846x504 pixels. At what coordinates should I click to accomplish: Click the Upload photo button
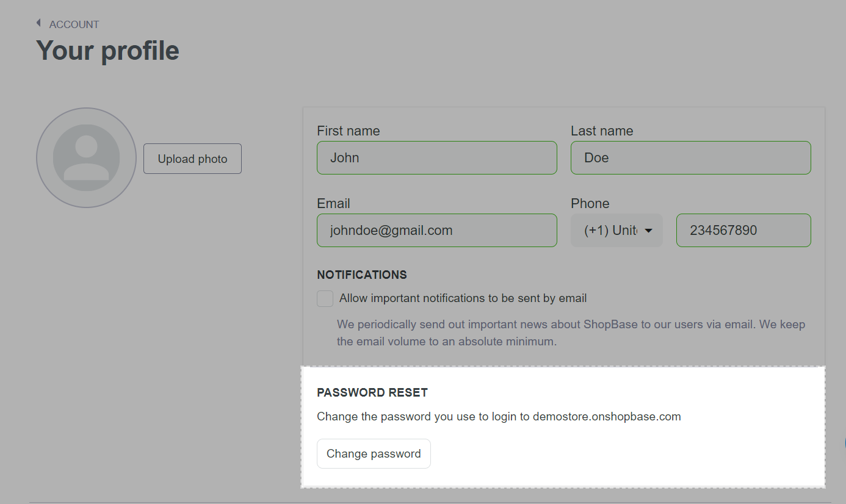point(192,159)
